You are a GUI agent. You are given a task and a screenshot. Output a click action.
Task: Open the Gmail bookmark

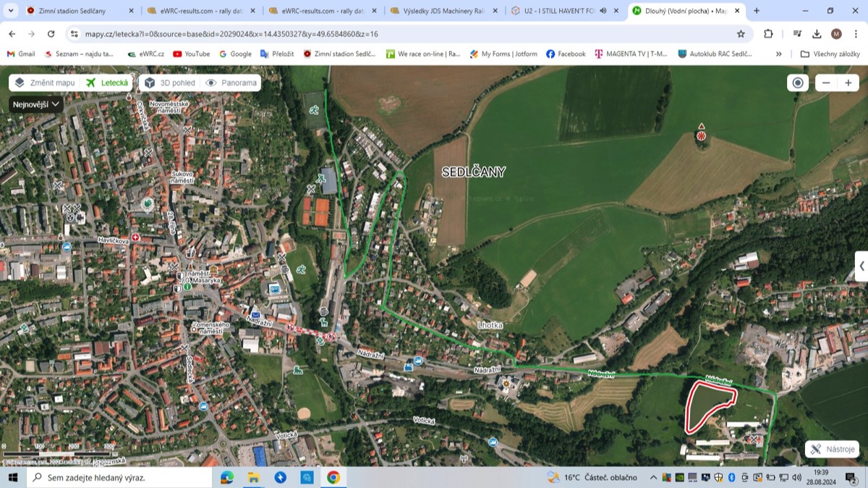pyautogui.click(x=21, y=54)
